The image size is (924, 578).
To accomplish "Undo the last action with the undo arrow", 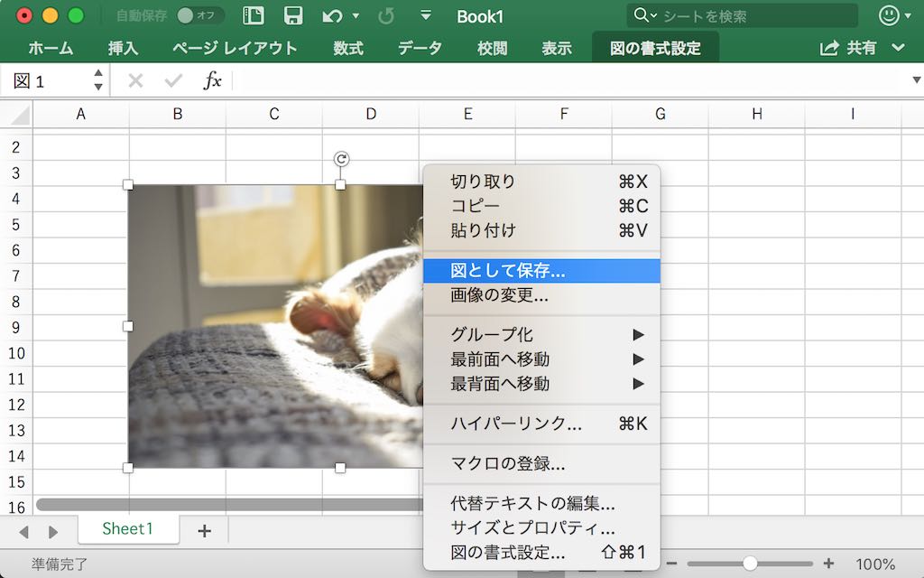I will tap(334, 16).
